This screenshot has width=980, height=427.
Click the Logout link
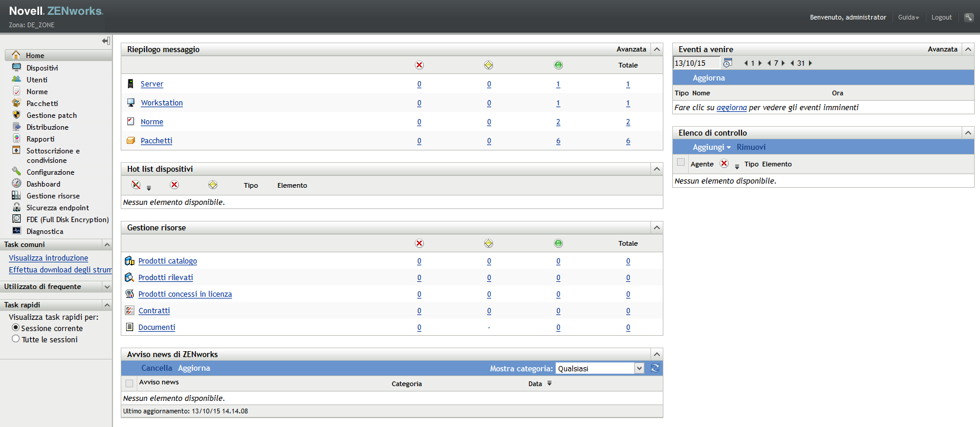942,17
